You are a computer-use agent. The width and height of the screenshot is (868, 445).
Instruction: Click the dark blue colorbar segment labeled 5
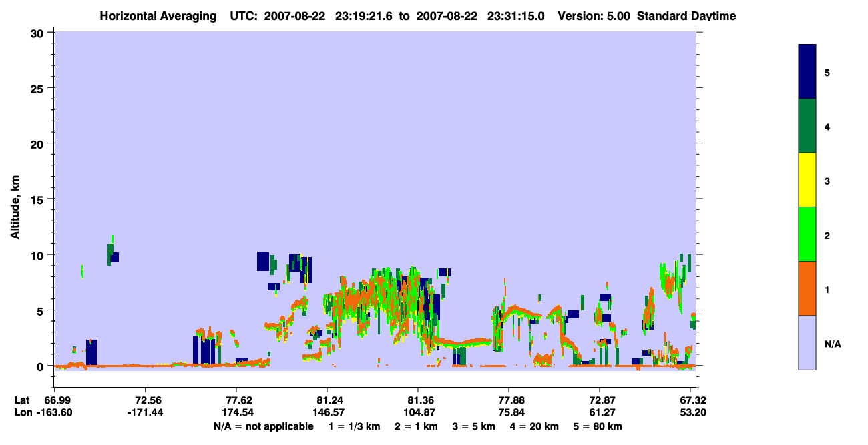click(x=807, y=72)
